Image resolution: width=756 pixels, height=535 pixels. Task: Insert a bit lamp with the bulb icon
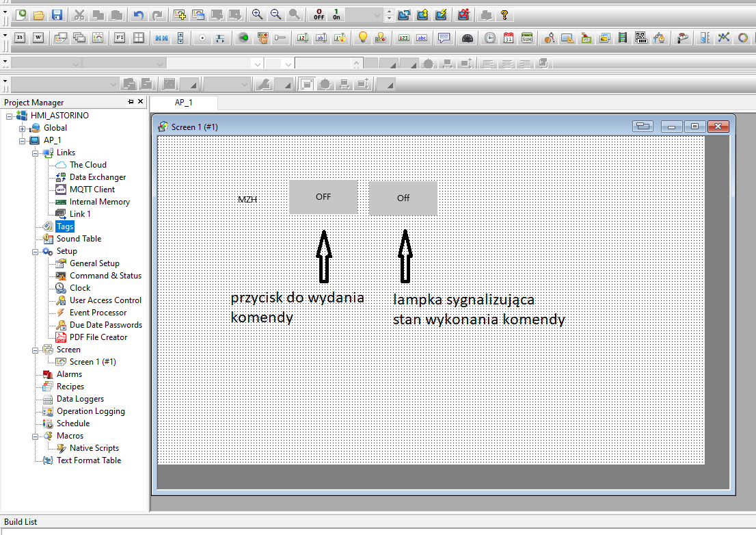pyautogui.click(x=362, y=38)
